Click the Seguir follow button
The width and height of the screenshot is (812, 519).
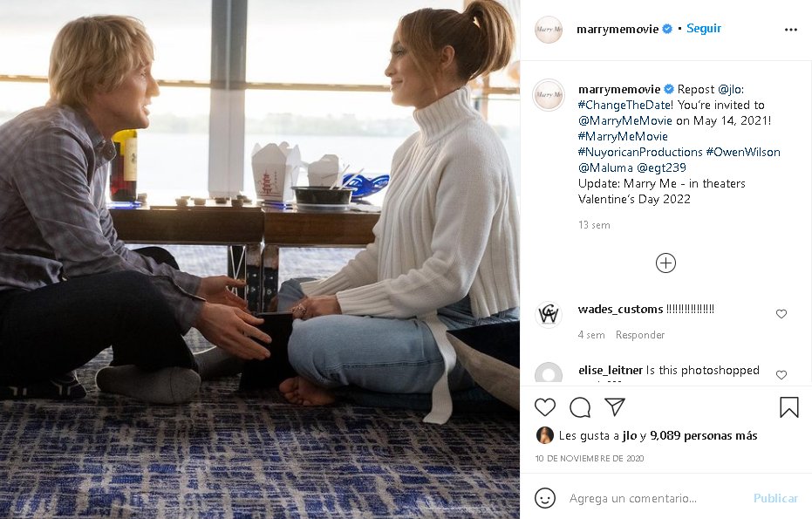(x=703, y=29)
